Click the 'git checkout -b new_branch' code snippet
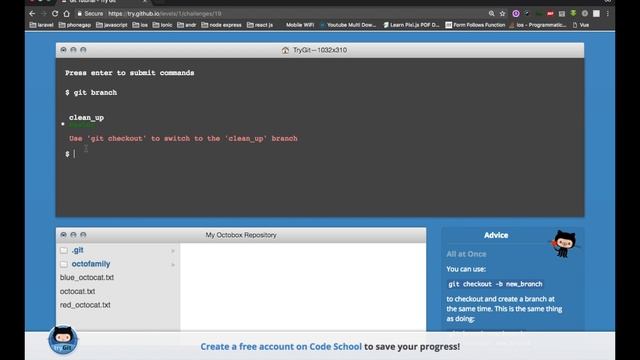 tap(496, 284)
